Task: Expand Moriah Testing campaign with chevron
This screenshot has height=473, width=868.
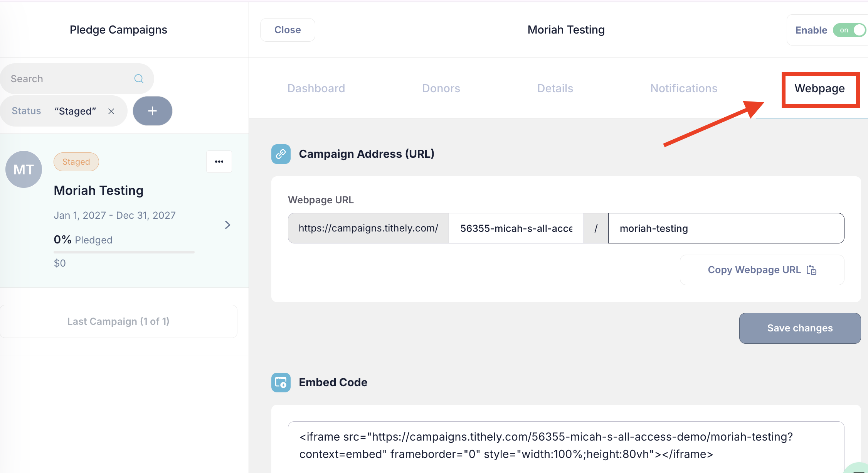Action: (x=227, y=225)
